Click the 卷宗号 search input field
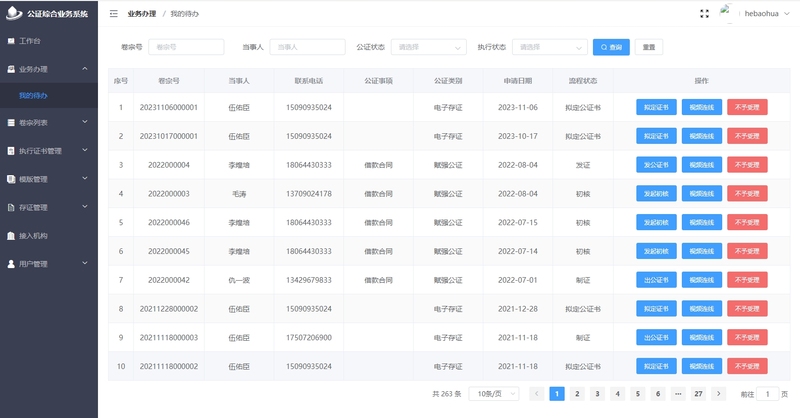Image resolution: width=800 pixels, height=418 pixels. click(186, 47)
